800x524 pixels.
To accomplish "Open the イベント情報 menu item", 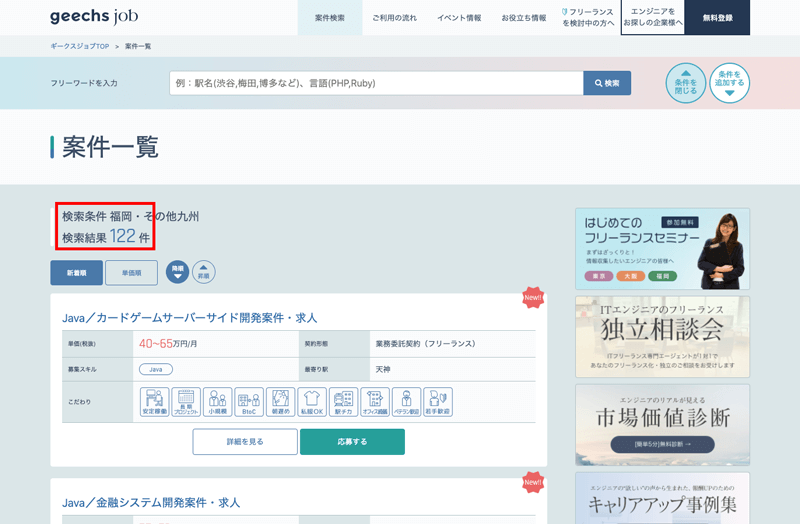I will [459, 18].
